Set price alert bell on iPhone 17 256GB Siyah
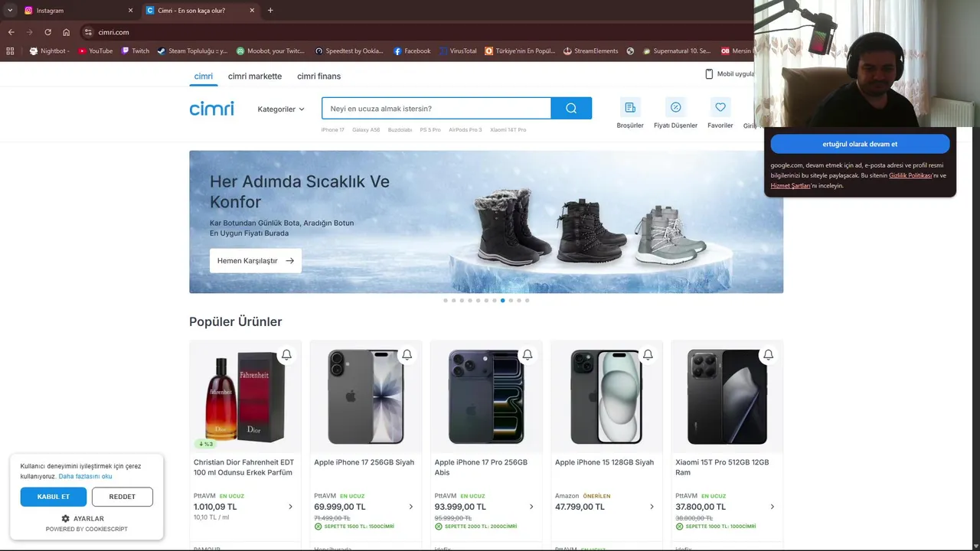 click(x=407, y=355)
